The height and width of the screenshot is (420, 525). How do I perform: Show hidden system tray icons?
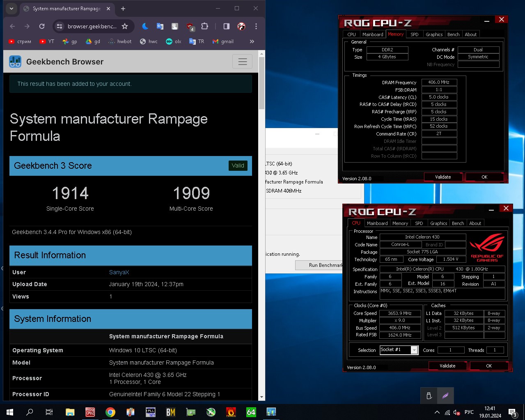437,412
